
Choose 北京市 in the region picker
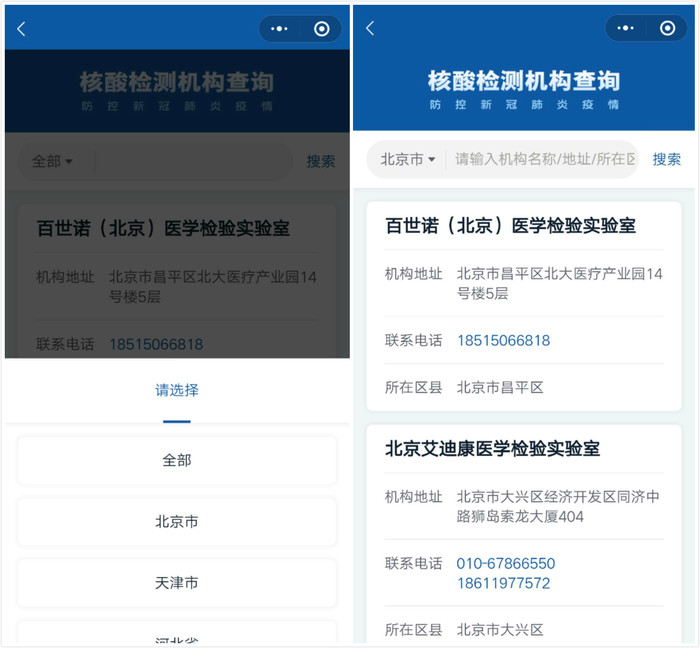click(177, 521)
